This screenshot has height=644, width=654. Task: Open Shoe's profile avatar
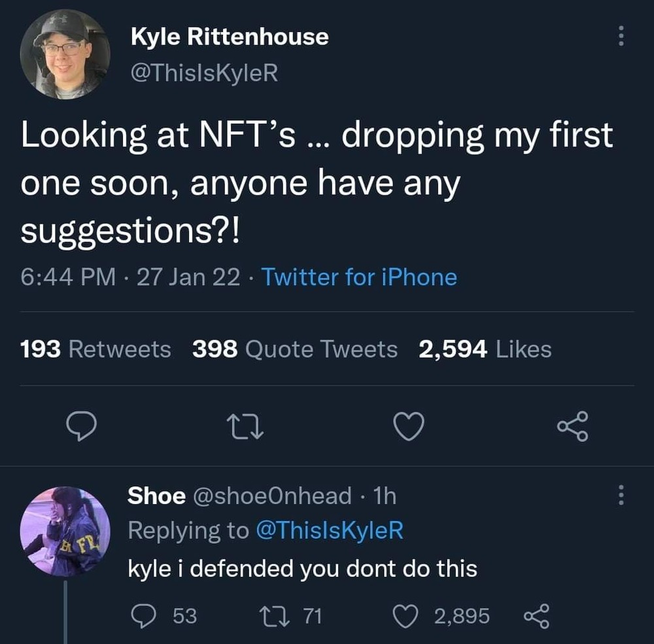(x=65, y=531)
